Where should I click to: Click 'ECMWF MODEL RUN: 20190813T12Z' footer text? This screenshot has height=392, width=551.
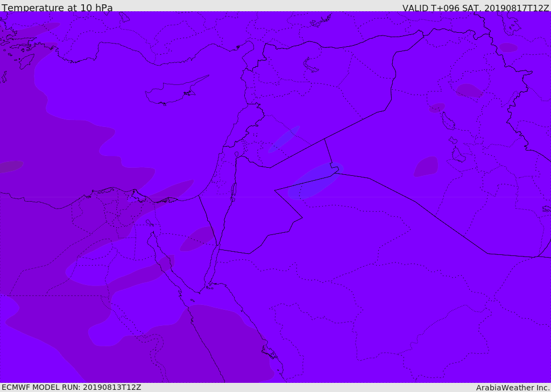click(x=72, y=387)
